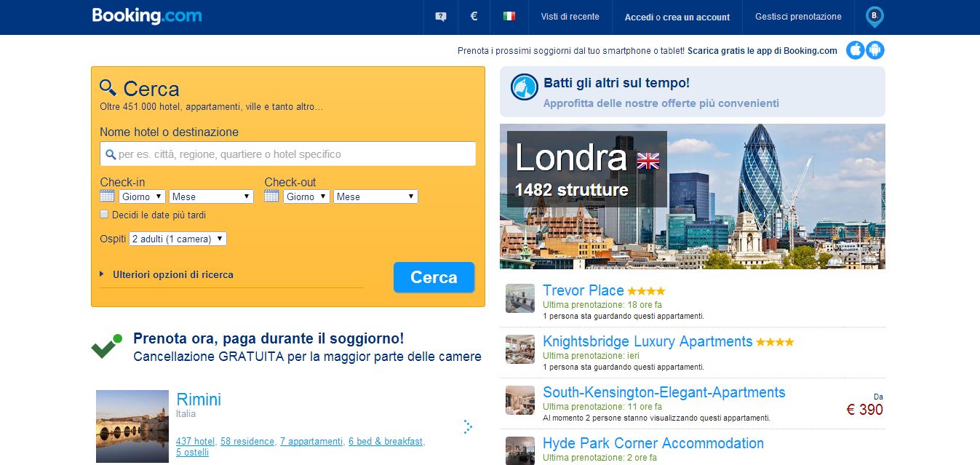980x465 pixels.
Task: Open 'Scarica gratis le app di Booking.com' link
Action: [x=762, y=51]
